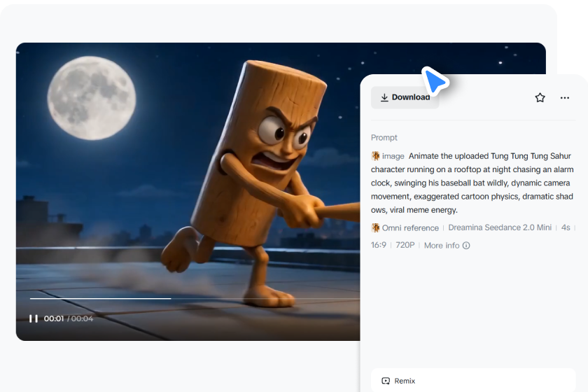Image resolution: width=588 pixels, height=392 pixels.
Task: Favorite the video with the star icon
Action: coord(540,98)
